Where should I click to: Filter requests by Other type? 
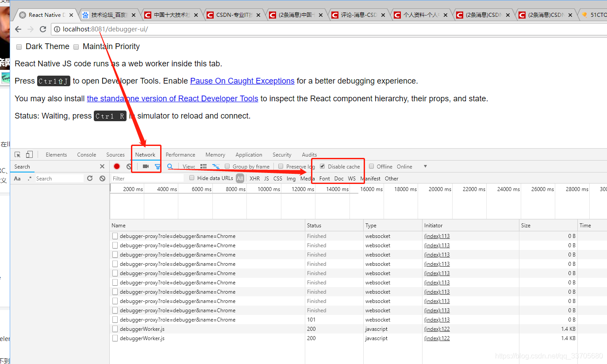click(392, 179)
